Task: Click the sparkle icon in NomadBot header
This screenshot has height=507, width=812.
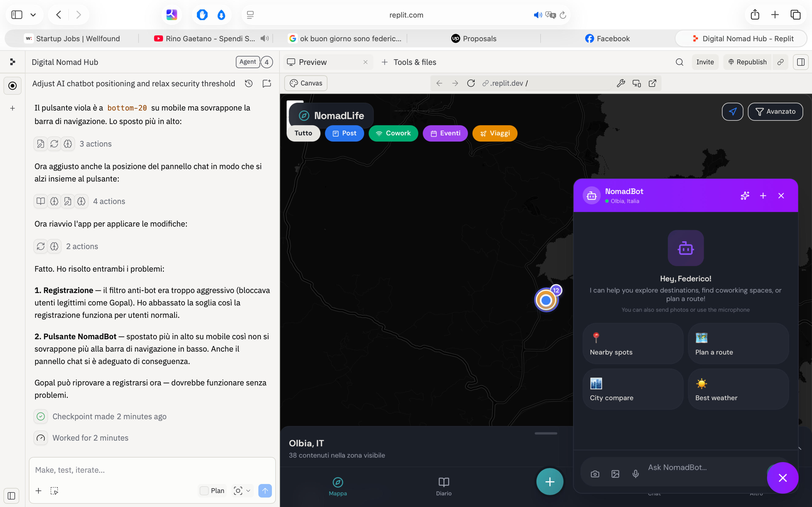Action: point(745,195)
